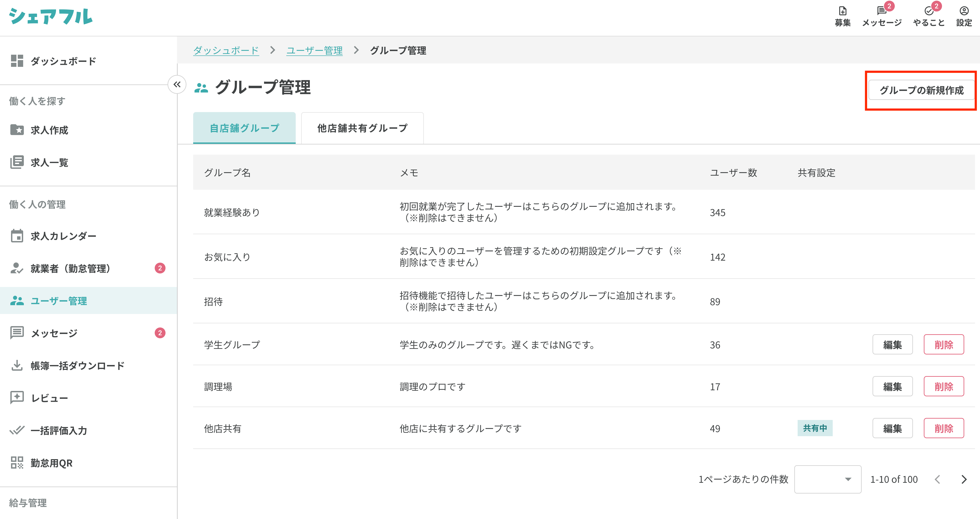Click the シェアフル logo
Viewport: 980px width, 519px height.
[51, 17]
